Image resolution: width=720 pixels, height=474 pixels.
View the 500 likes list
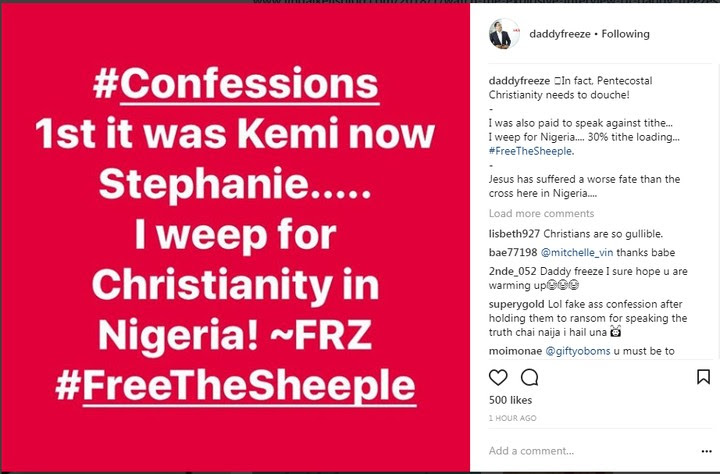510,400
